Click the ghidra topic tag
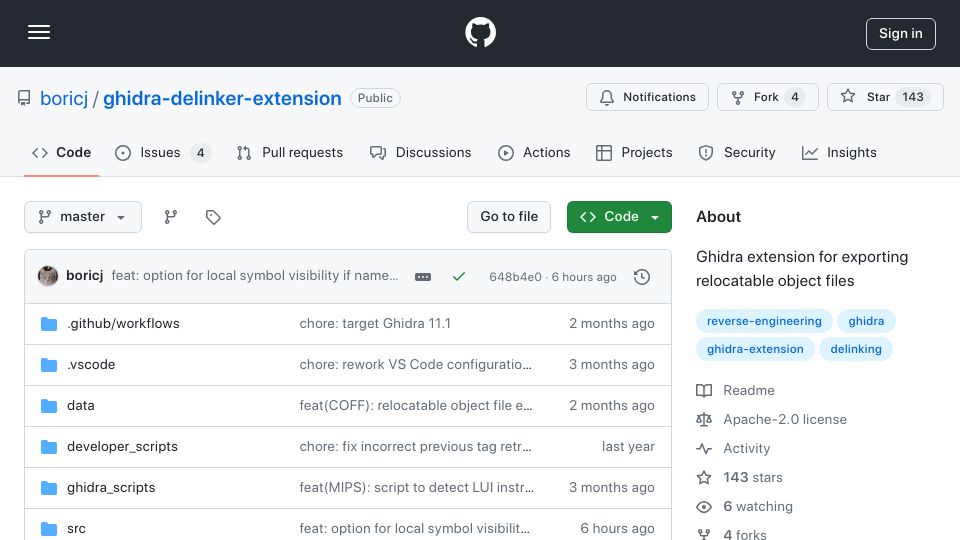 (866, 321)
